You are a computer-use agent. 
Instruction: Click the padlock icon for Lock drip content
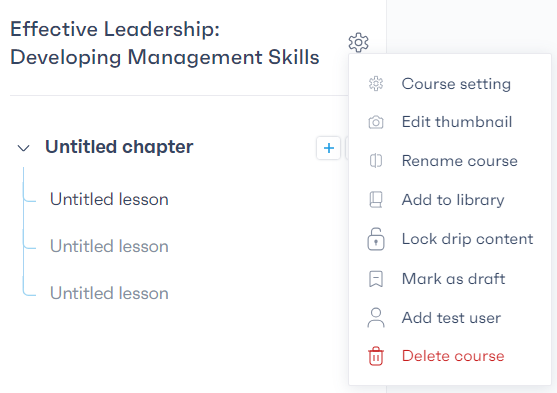[376, 239]
